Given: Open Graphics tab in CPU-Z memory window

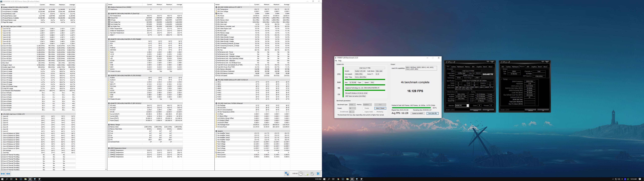Looking at the screenshot, I should click(534, 67).
